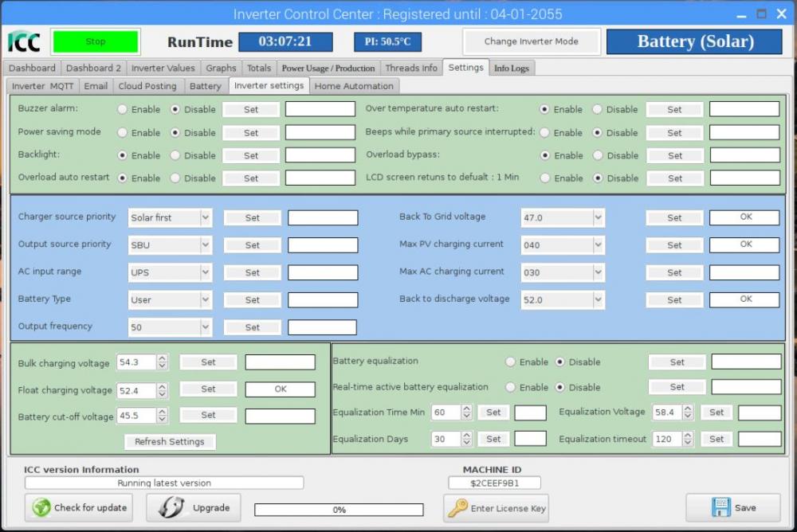Viewport: 797px width, 532px height.
Task: Click Set for Equalization Voltage
Action: [x=717, y=412]
